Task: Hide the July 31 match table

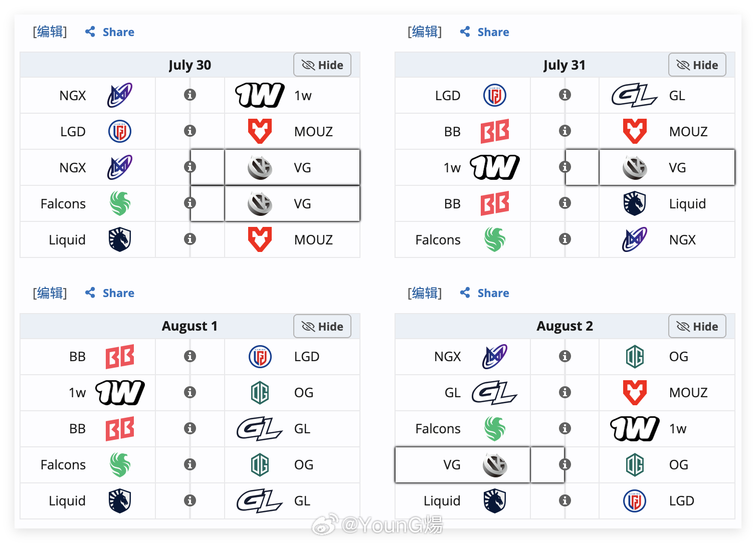Action: tap(697, 65)
